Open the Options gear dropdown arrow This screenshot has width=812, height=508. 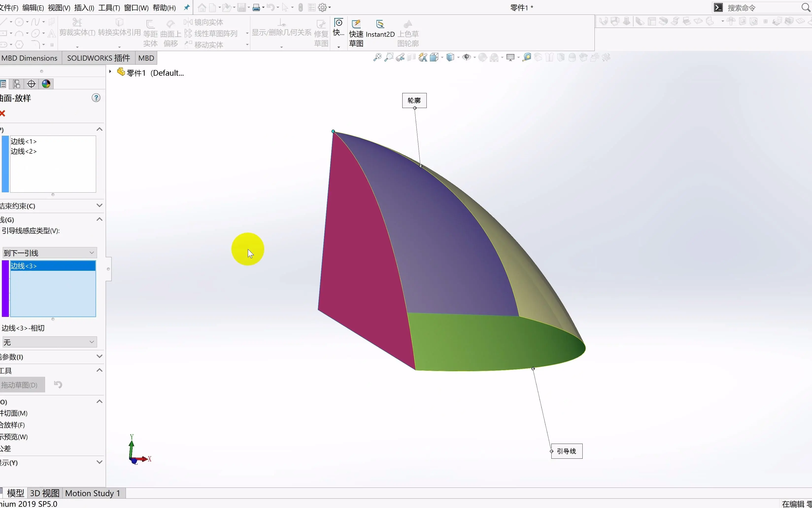click(329, 7)
